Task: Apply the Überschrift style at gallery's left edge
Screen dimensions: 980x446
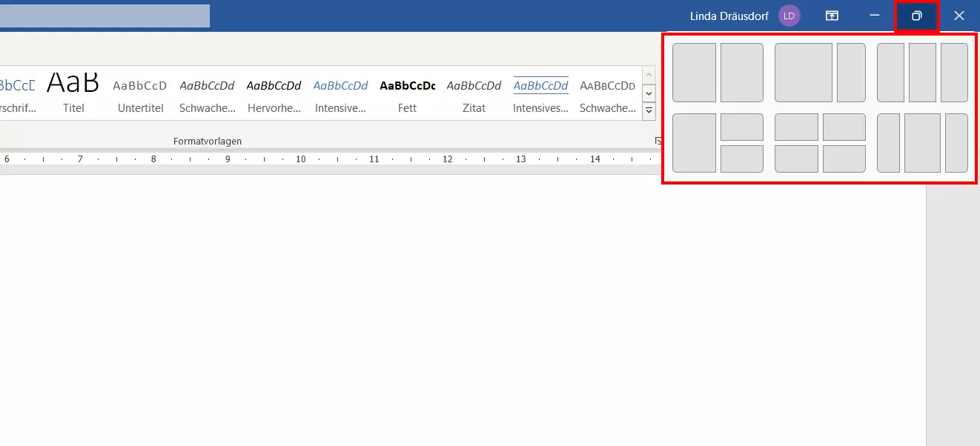Action: [19, 93]
